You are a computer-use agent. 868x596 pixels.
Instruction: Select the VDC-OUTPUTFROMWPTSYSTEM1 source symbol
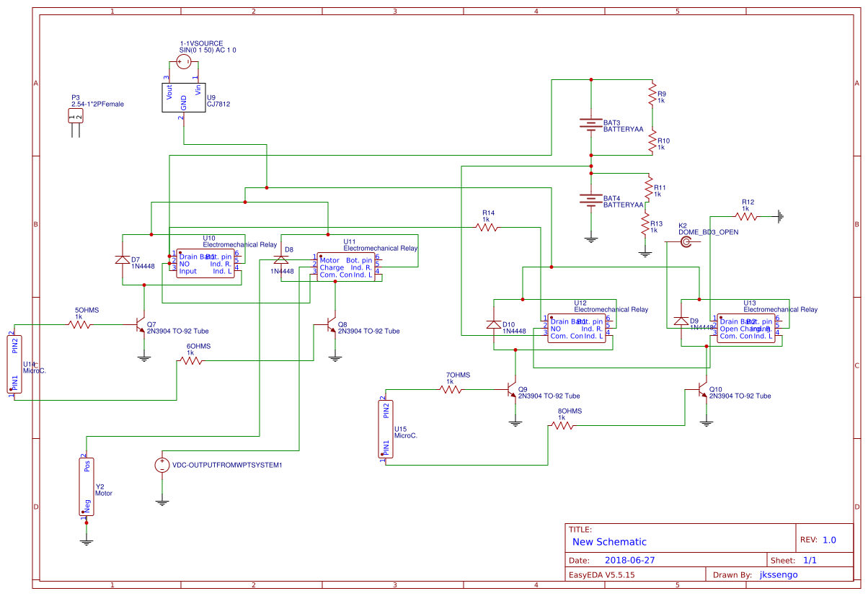coord(161,466)
